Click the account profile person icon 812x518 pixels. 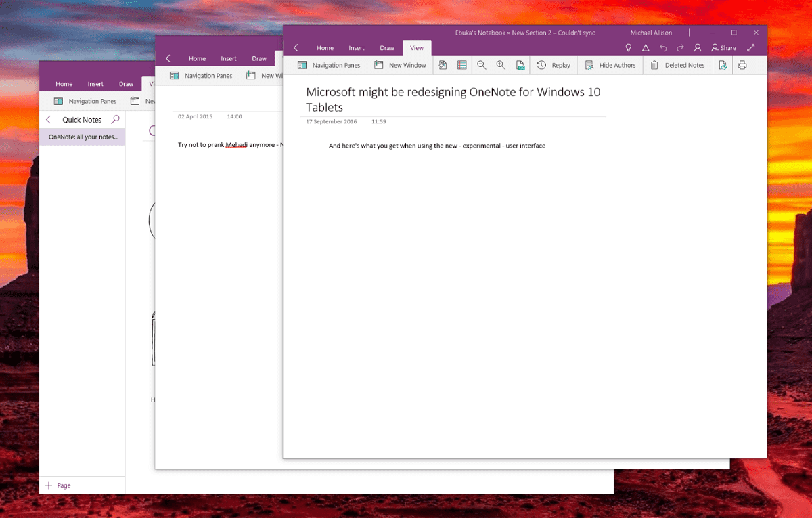pos(698,48)
